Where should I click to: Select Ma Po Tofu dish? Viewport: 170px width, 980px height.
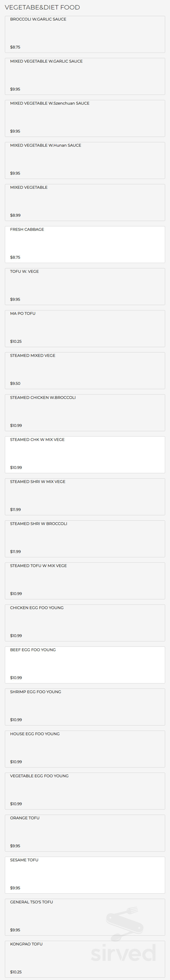[85, 328]
